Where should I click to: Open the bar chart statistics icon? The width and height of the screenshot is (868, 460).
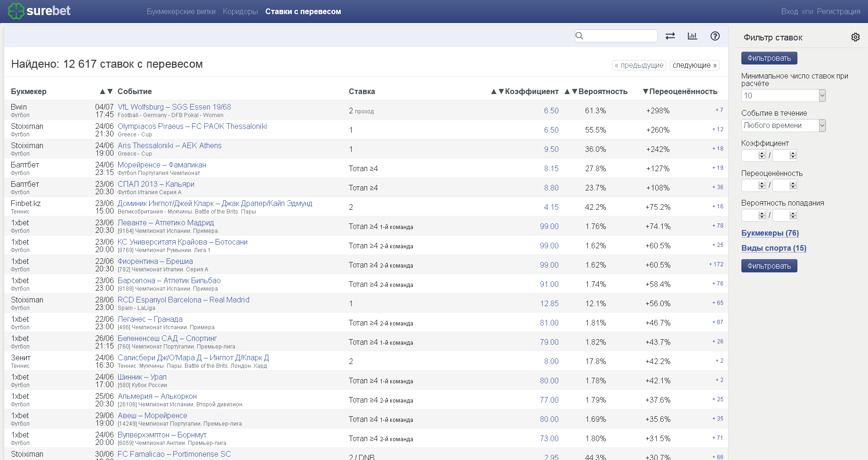click(x=692, y=36)
